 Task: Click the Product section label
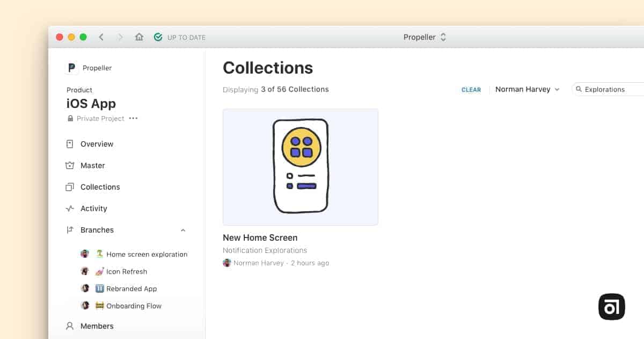(79, 90)
